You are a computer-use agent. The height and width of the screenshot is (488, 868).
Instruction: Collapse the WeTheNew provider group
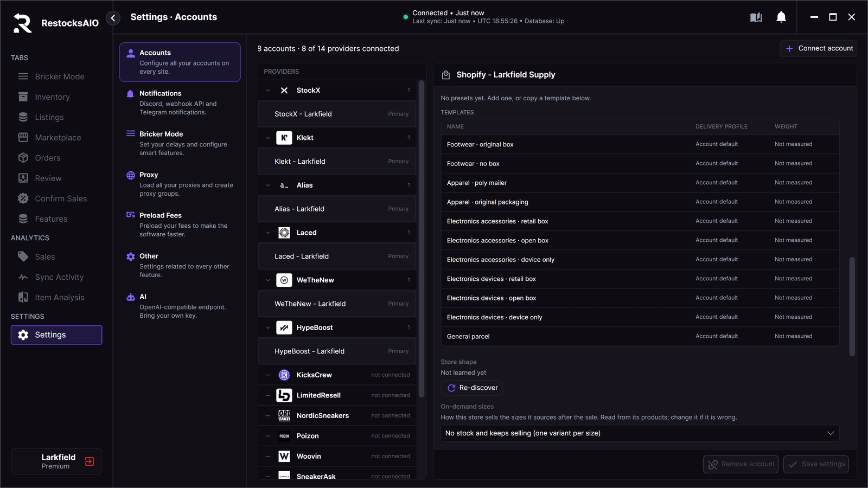point(268,280)
